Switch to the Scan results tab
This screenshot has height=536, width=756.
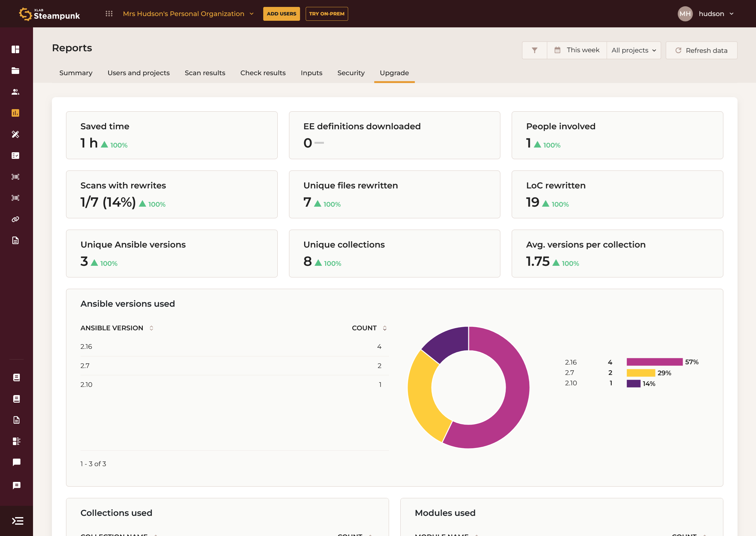pos(205,73)
